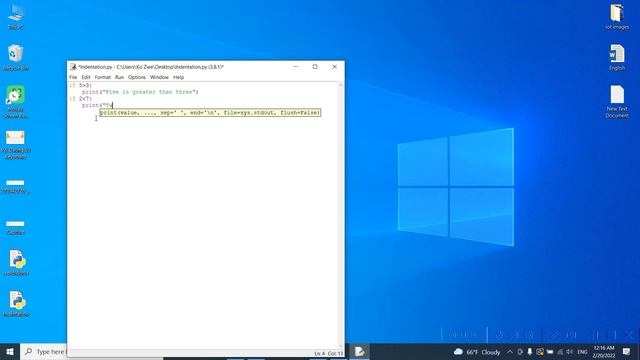Click the IDLE editor vertical scrollbar
Screen dimensions: 640x360
tap(341, 216)
